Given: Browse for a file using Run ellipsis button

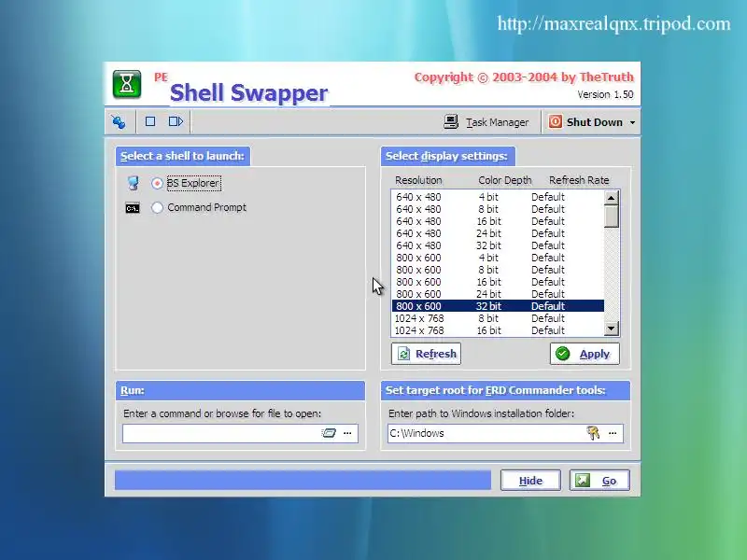Looking at the screenshot, I should pyautogui.click(x=347, y=433).
